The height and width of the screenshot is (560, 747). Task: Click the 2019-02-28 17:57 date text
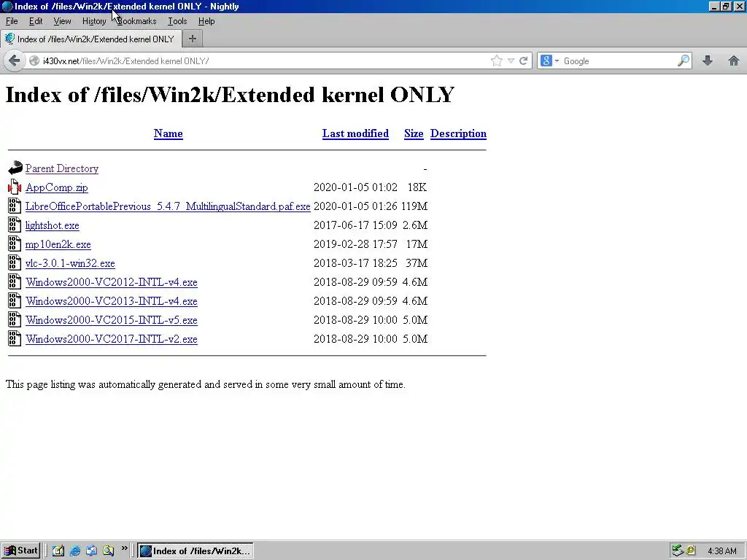(x=355, y=244)
